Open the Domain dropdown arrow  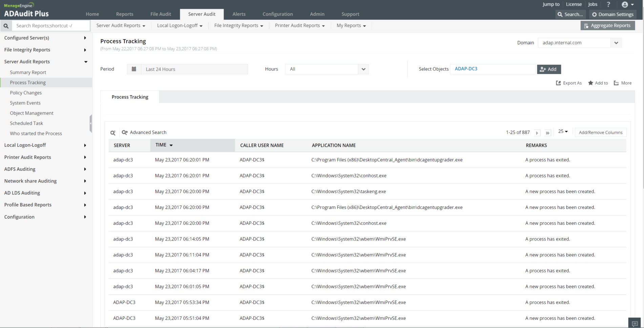[x=616, y=43]
